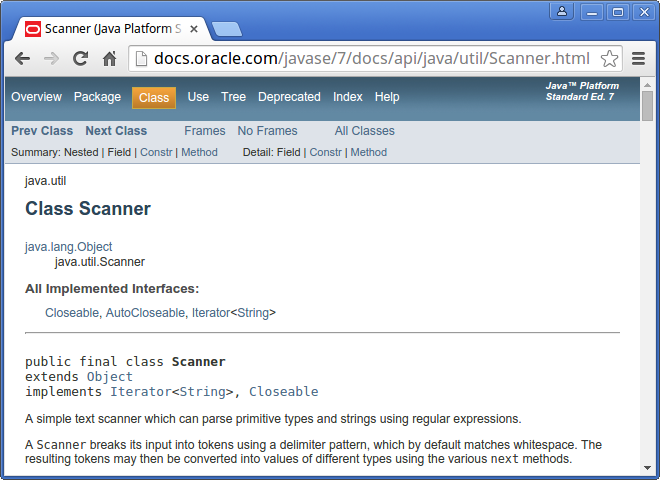The height and width of the screenshot is (480, 660).
Task: Open the Deprecated navigation item
Action: point(289,97)
